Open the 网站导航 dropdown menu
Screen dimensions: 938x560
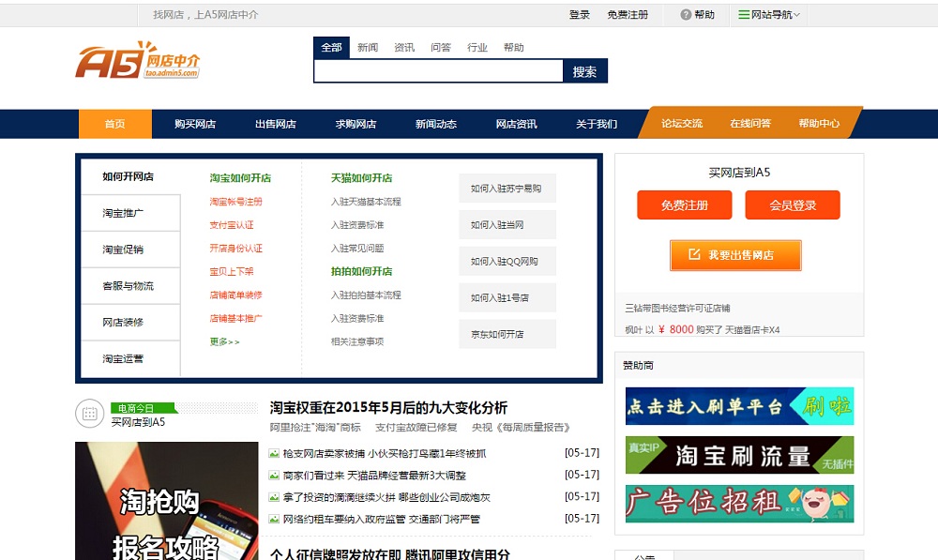pos(769,15)
